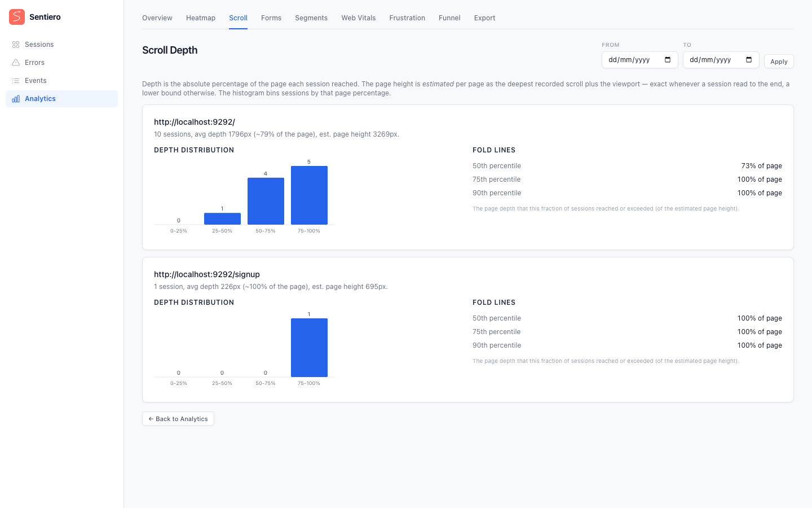Switch to the Heatmap tab
Image resolution: width=812 pixels, height=508 pixels.
pos(201,18)
